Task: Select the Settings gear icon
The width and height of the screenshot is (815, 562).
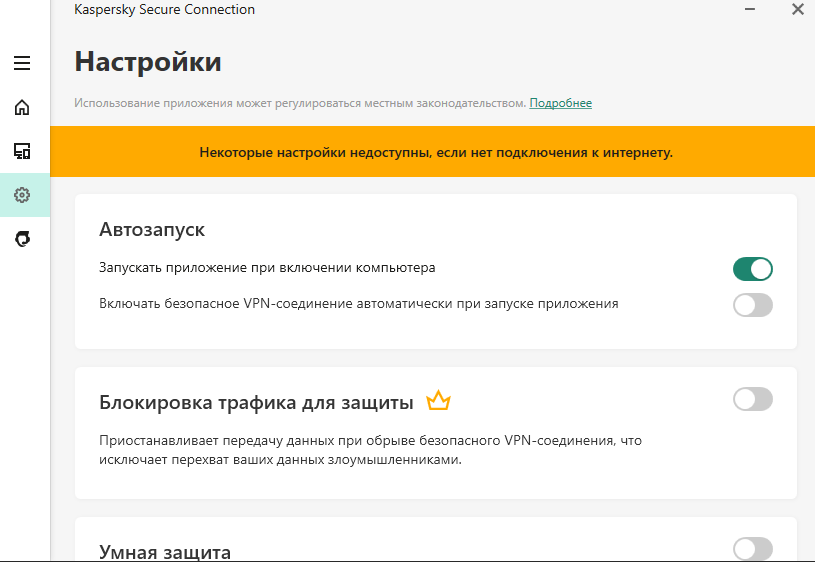Action: coord(22,195)
